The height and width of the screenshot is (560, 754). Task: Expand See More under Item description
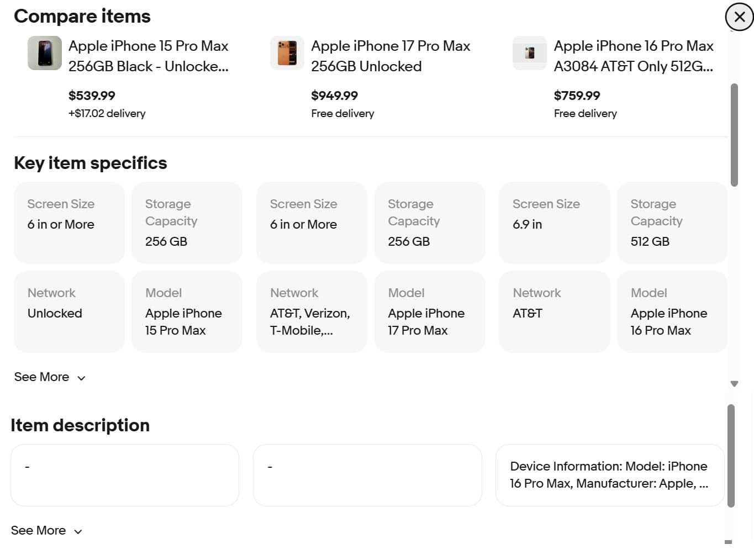(39, 531)
